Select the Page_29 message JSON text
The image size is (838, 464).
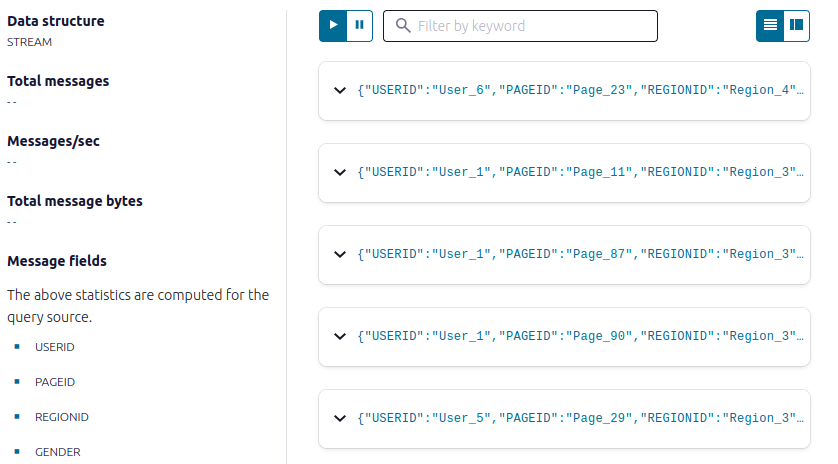(580, 418)
